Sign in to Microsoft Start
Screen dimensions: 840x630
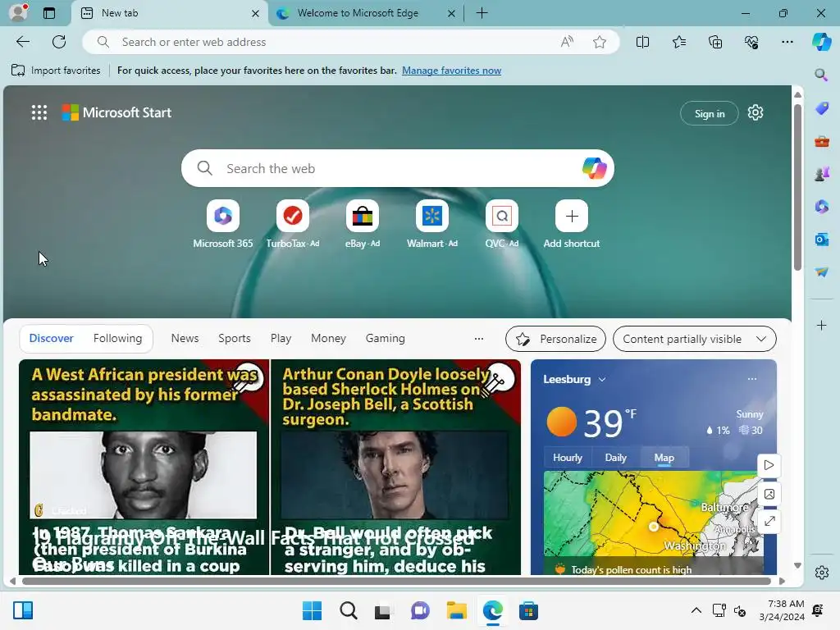point(710,113)
